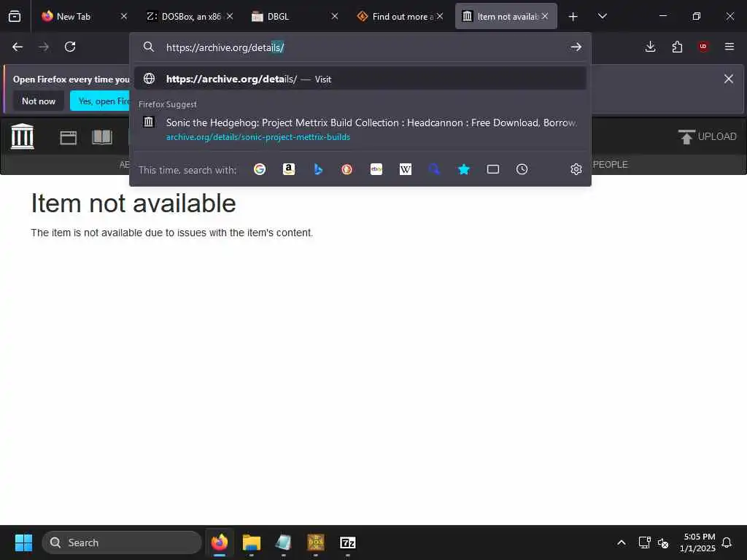The image size is (747, 560).
Task: Search bookmarks with the star icon
Action: click(x=463, y=169)
